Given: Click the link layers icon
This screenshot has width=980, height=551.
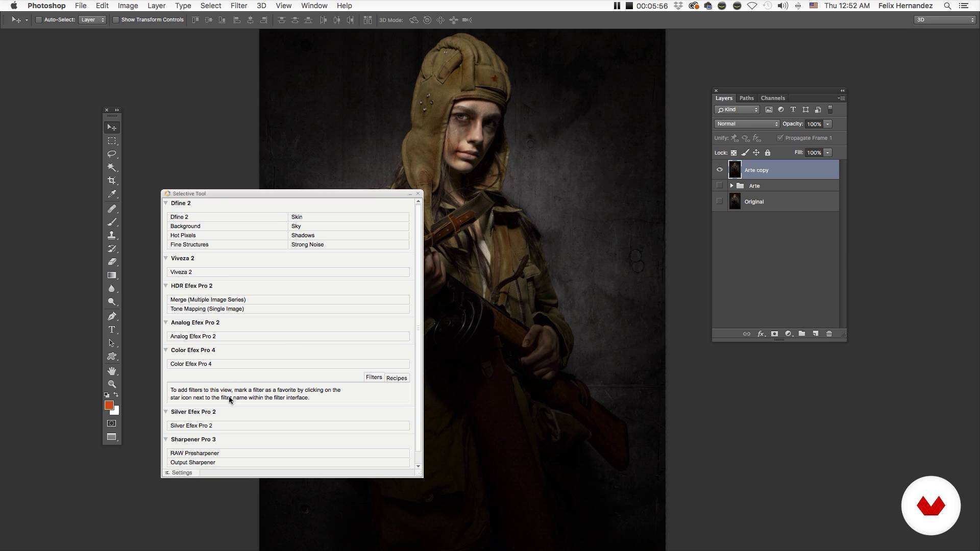Looking at the screenshot, I should (746, 334).
